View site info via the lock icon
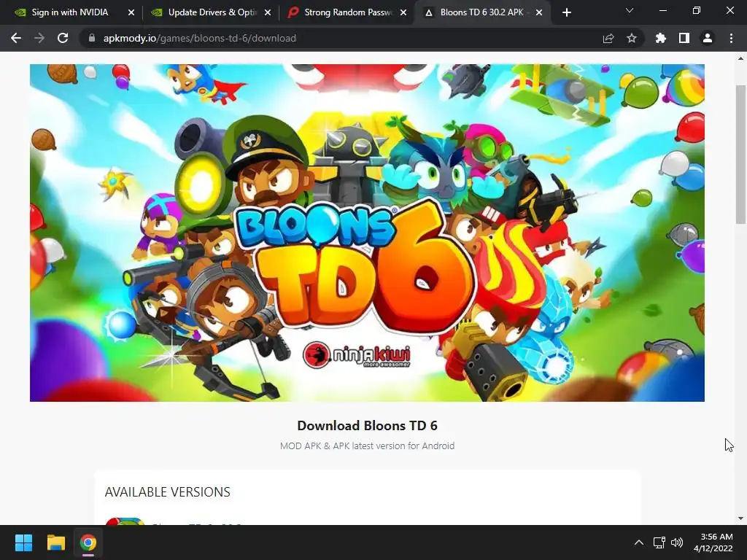The image size is (747, 560). click(x=92, y=38)
